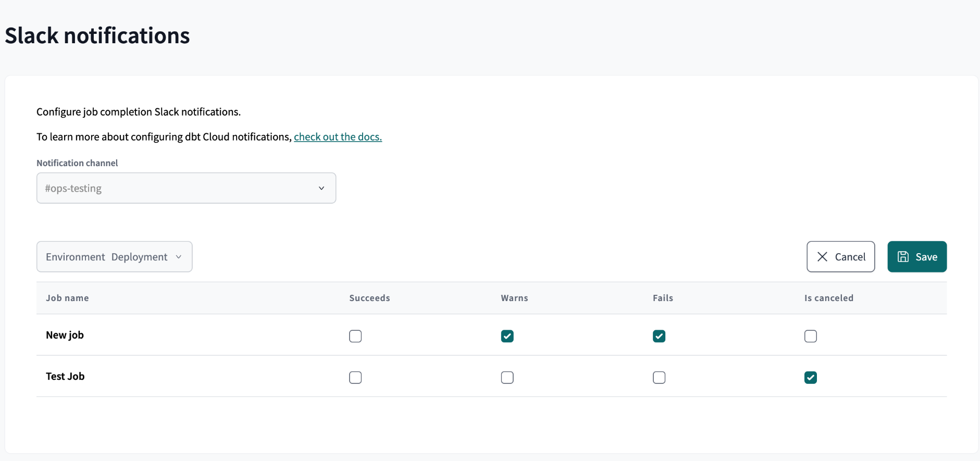
Task: Enable Succeeds notification for New job
Action: click(x=355, y=336)
